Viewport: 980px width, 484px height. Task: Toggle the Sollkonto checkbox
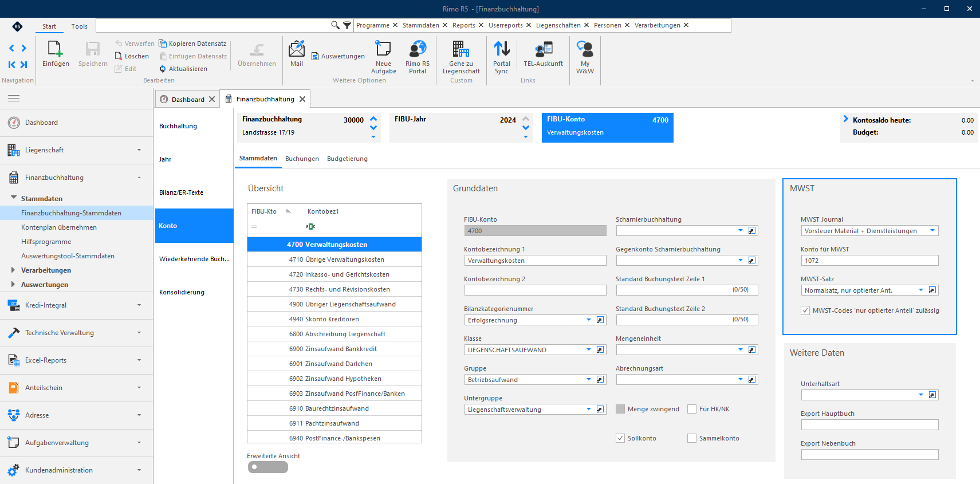(620, 438)
